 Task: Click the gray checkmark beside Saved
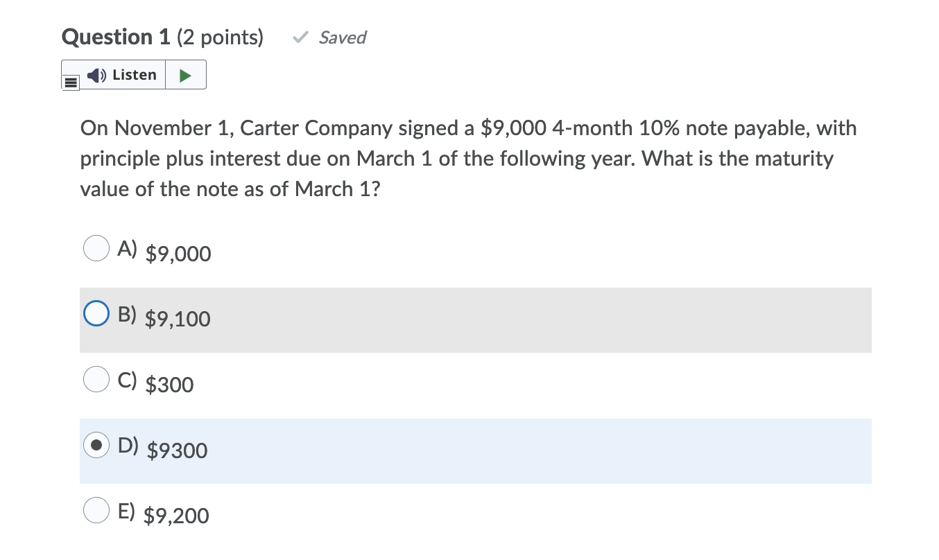[x=300, y=37]
